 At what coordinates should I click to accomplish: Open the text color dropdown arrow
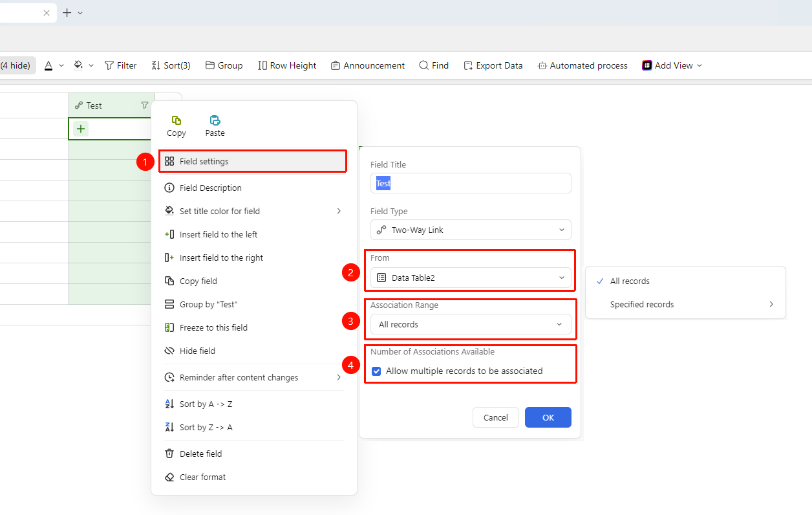(61, 65)
